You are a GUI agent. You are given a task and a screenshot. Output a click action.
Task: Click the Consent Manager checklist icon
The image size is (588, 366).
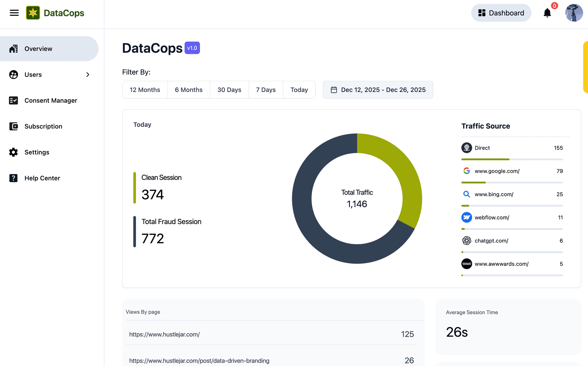(13, 101)
